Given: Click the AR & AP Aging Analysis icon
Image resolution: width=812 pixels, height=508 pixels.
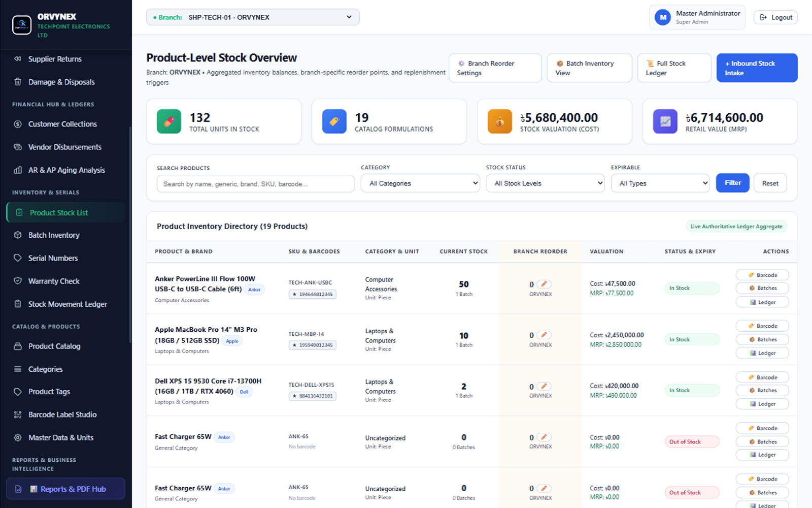Looking at the screenshot, I should 18,170.
